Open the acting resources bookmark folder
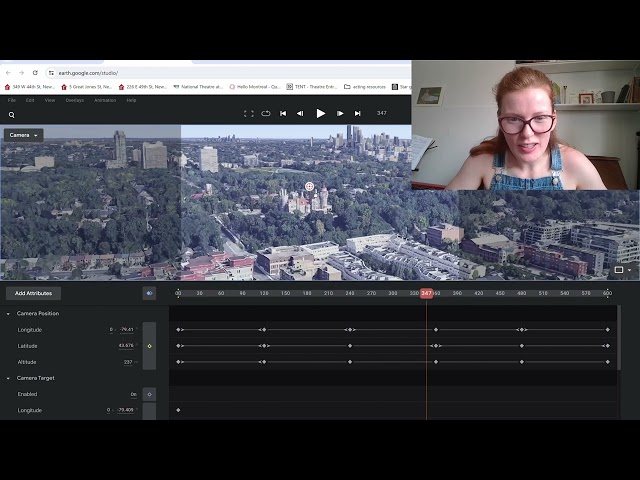 coord(365,87)
